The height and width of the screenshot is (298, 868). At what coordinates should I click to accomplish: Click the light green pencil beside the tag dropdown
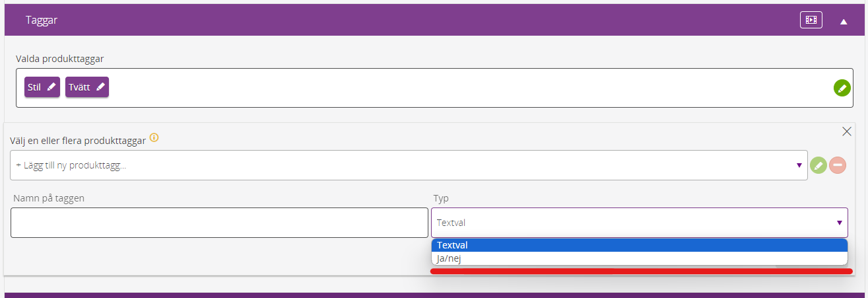[818, 165]
